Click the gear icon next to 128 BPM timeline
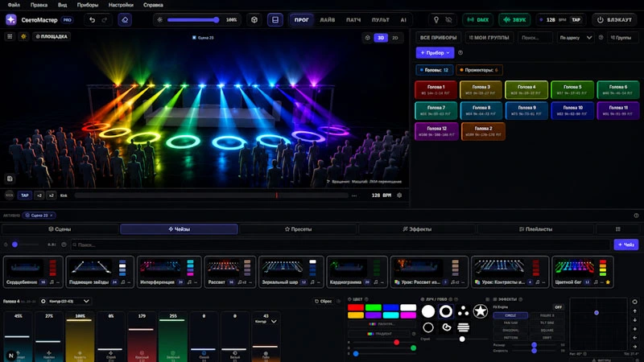This screenshot has width=644, height=362. (x=399, y=195)
